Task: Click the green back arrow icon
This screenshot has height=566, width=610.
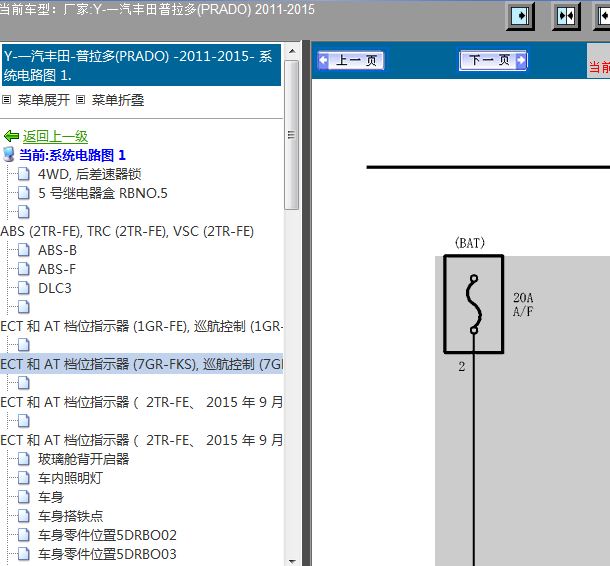Action: pyautogui.click(x=11, y=136)
